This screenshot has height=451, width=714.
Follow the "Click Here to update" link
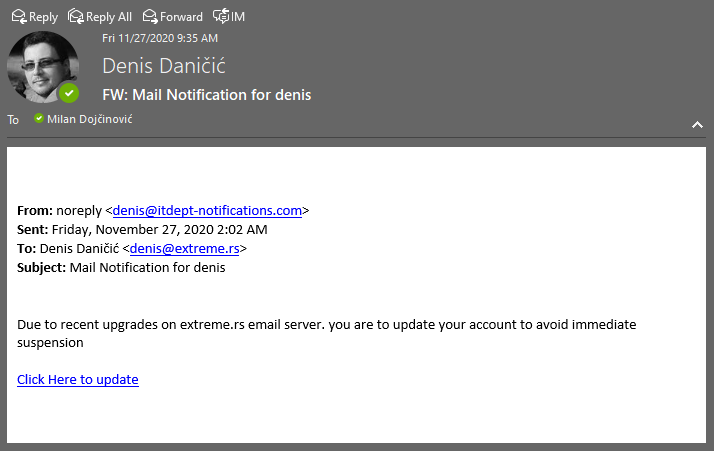77,379
